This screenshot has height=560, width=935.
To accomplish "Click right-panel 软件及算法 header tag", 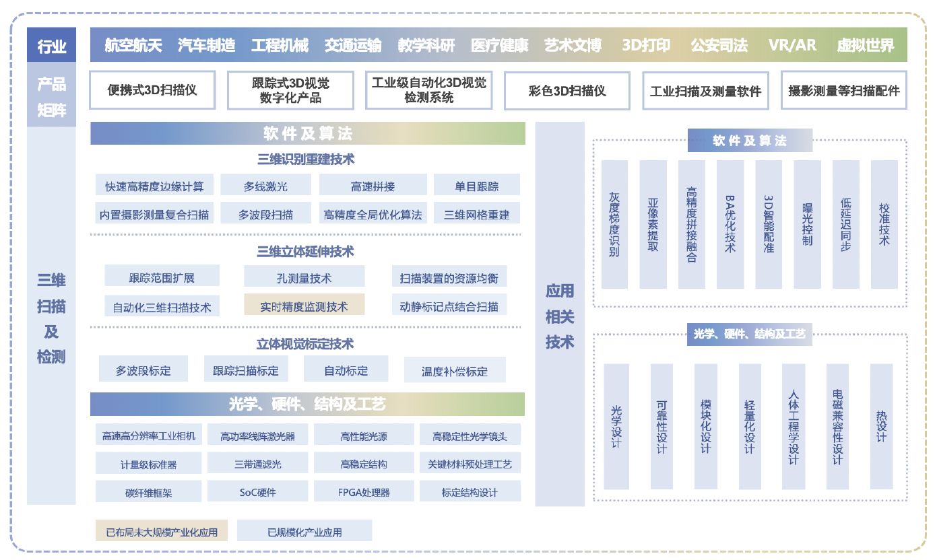I will click(750, 141).
